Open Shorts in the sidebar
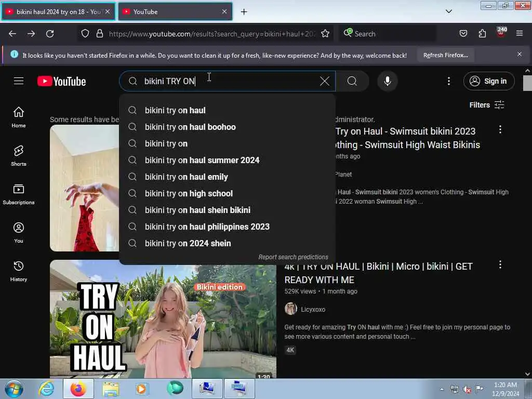Screen dimensions: 532x399 (19, 156)
